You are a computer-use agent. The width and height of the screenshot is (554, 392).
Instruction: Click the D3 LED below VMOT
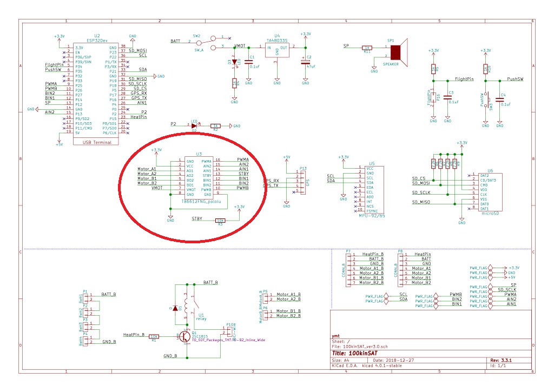click(x=235, y=62)
